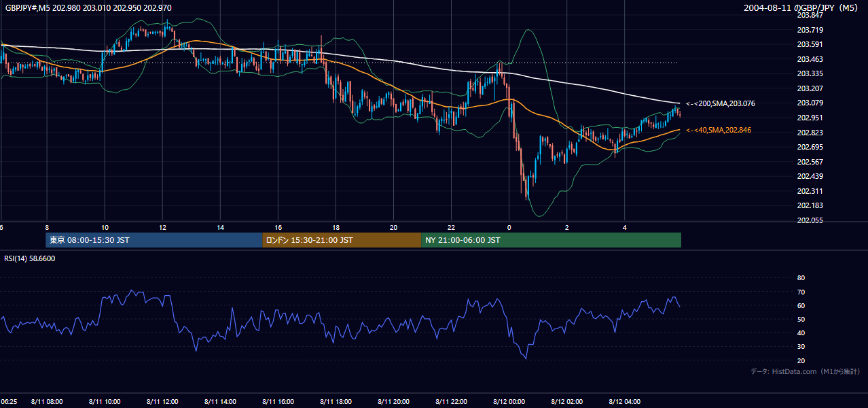Click price axis value 203.847
868x408 pixels.
810,15
